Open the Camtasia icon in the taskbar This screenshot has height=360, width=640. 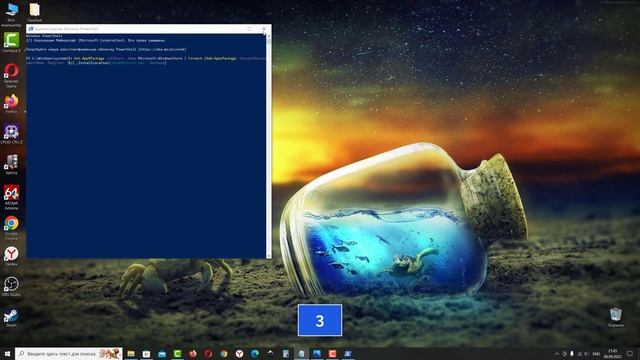point(177,353)
